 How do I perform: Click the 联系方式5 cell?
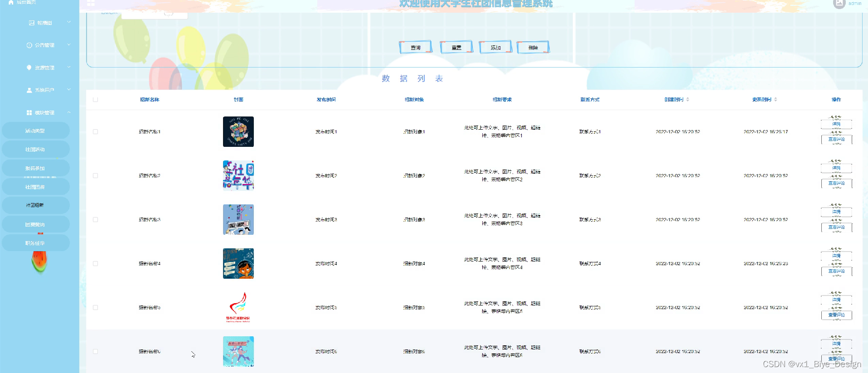click(590, 308)
